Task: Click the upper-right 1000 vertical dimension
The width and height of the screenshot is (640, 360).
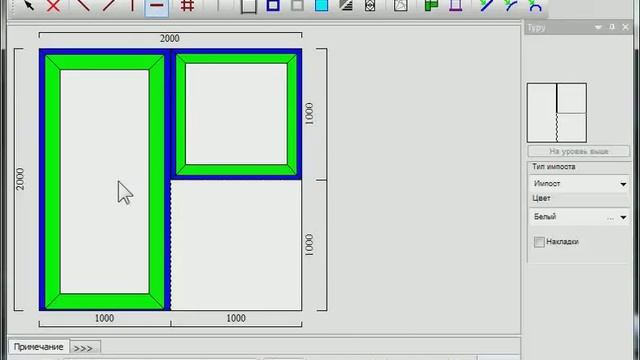Action: coord(309,114)
